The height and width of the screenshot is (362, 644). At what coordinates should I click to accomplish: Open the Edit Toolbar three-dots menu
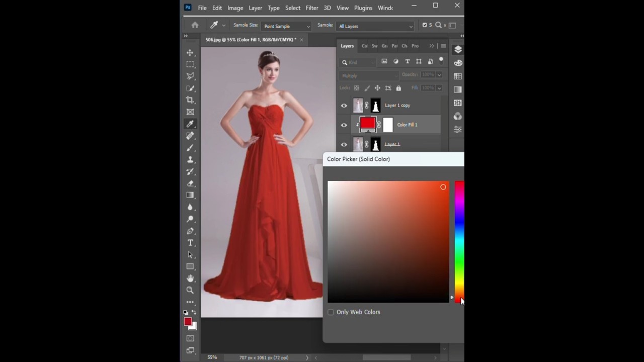pyautogui.click(x=190, y=302)
